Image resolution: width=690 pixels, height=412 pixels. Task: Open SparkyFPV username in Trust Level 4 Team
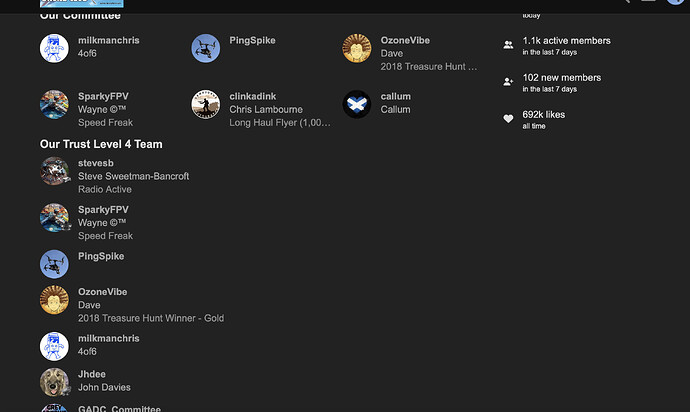103,210
